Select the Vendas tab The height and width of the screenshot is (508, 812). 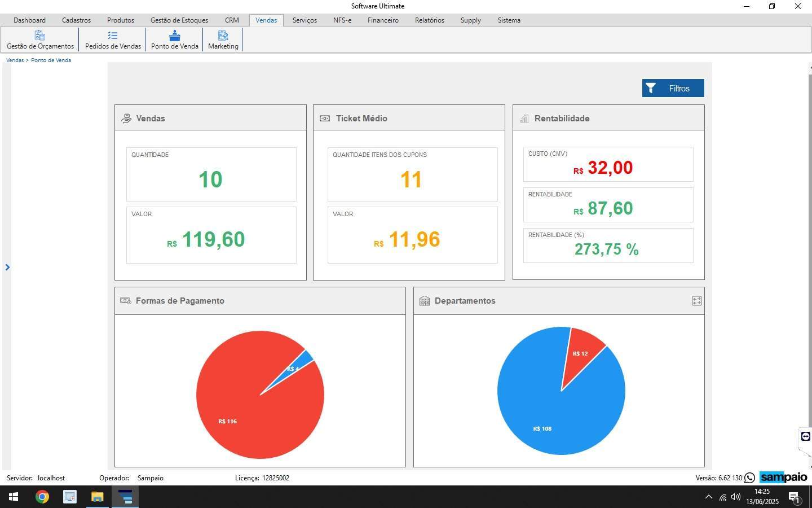tap(266, 20)
